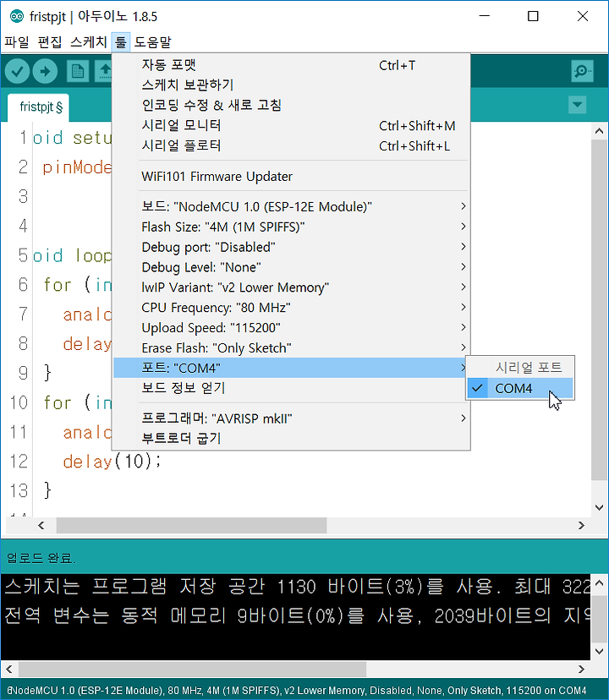Open 시리얼 모니터 from menu

tap(291, 125)
